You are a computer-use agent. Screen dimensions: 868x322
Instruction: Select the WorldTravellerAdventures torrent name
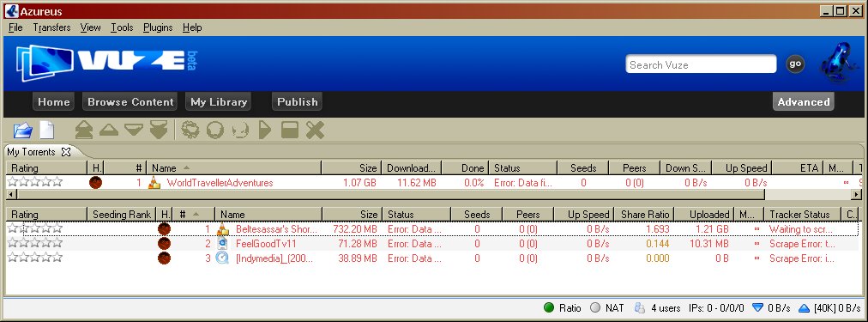click(x=220, y=182)
